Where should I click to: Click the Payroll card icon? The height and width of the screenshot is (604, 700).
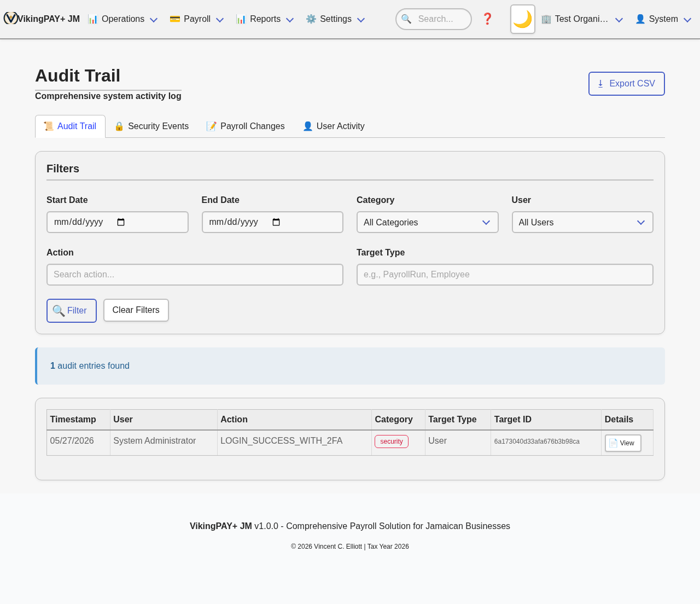(175, 19)
